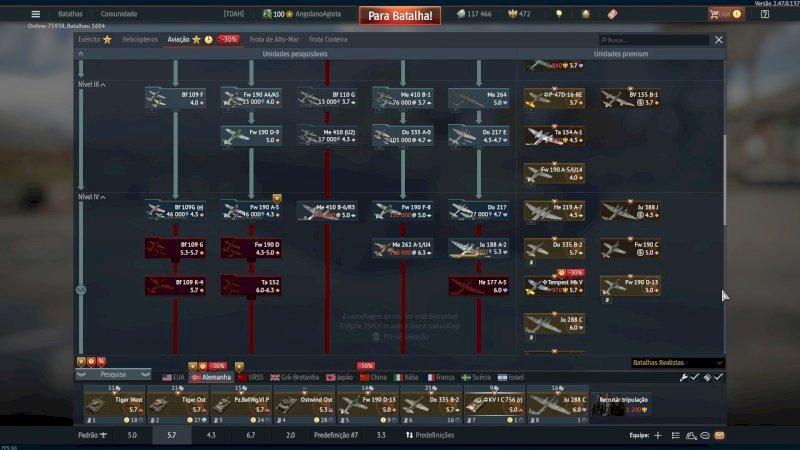Open the in-game shop cart

click(713, 14)
